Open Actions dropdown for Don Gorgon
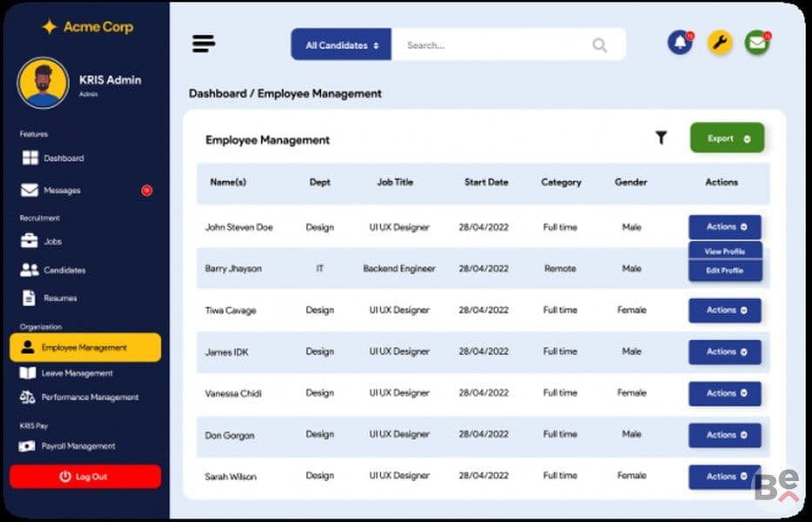This screenshot has height=522, width=812. (724, 435)
